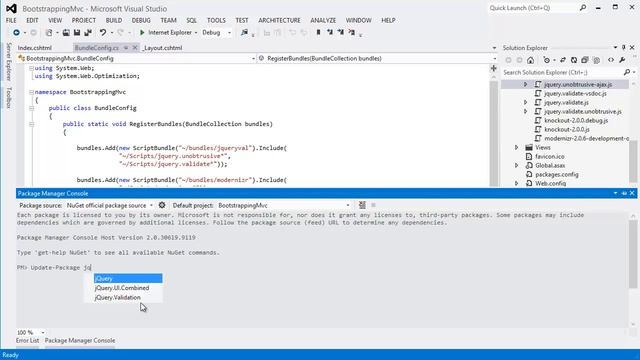Click the Quick Launch search box

(533, 8)
